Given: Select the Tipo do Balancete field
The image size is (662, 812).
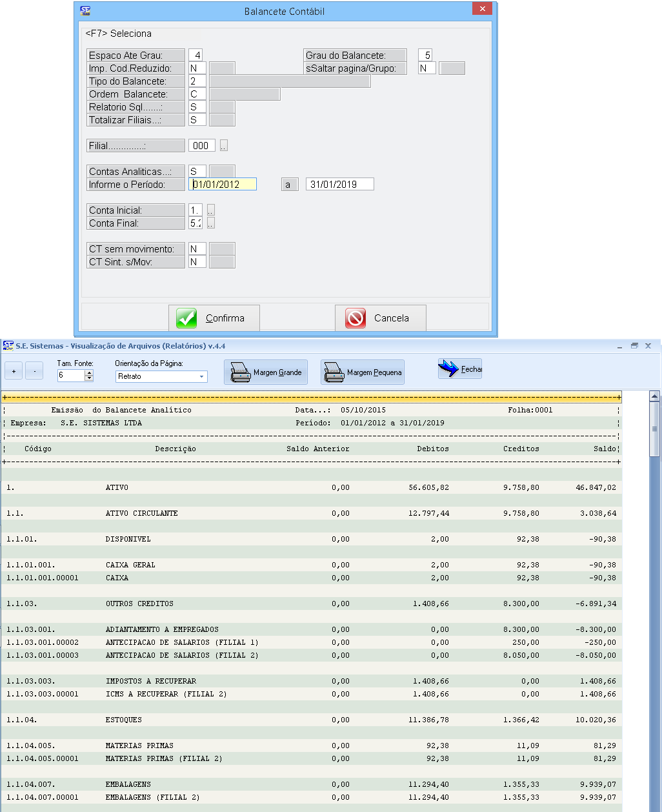Looking at the screenshot, I should [x=197, y=81].
